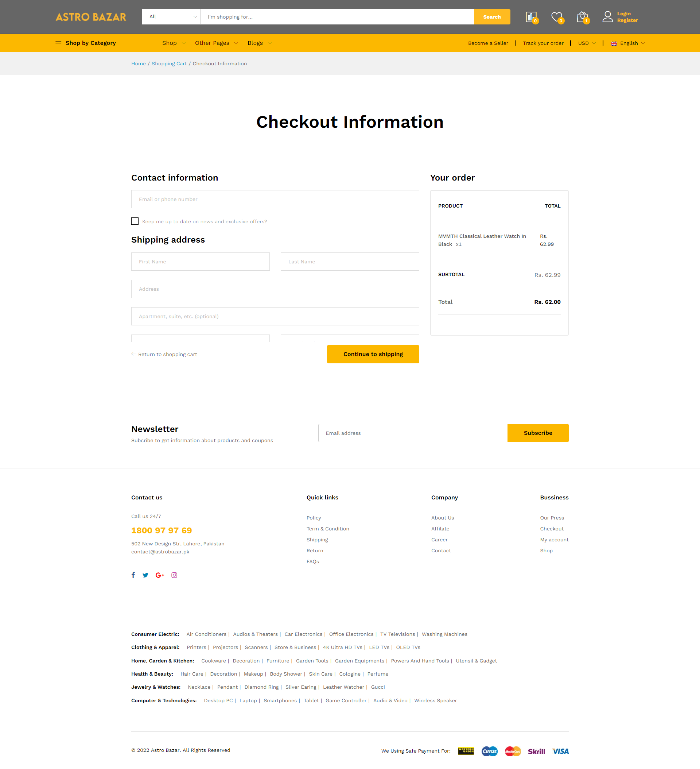Click inside the First Name field
This screenshot has height=769, width=700.
point(200,261)
